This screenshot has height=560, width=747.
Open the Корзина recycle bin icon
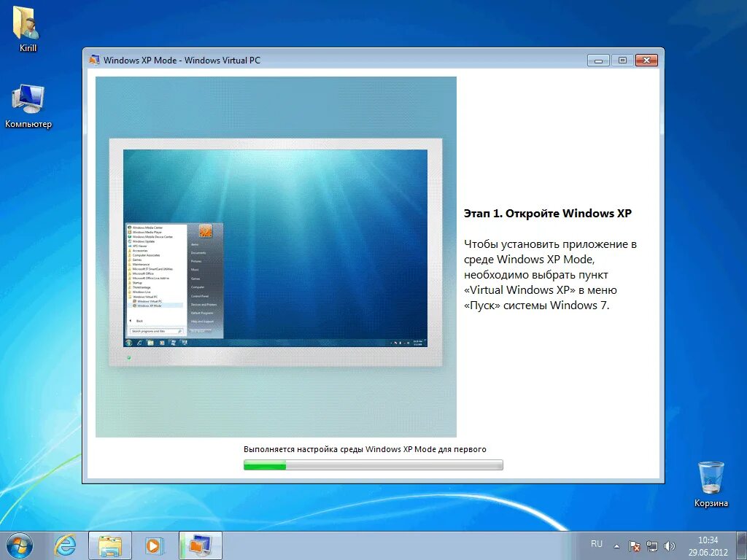711,484
